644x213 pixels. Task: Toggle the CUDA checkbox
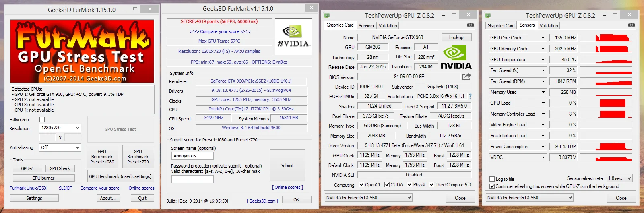(x=387, y=185)
